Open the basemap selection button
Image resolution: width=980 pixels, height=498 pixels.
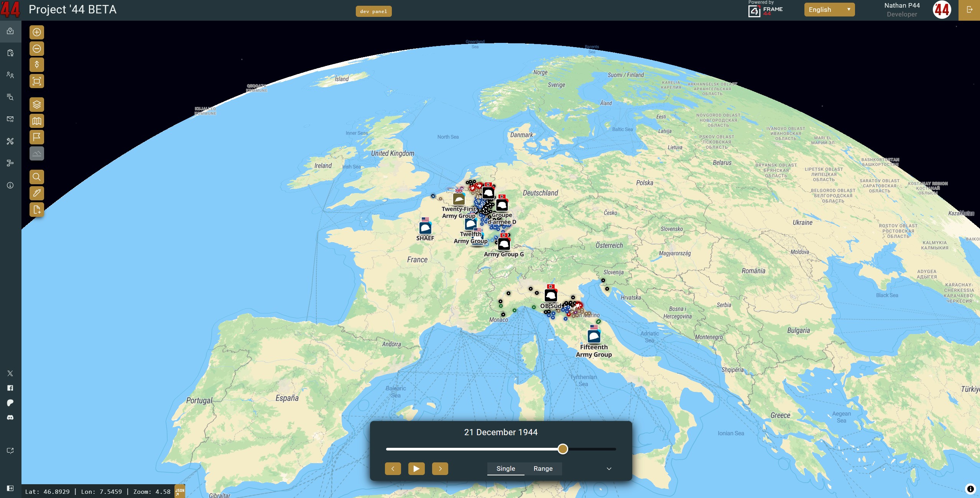tap(37, 121)
